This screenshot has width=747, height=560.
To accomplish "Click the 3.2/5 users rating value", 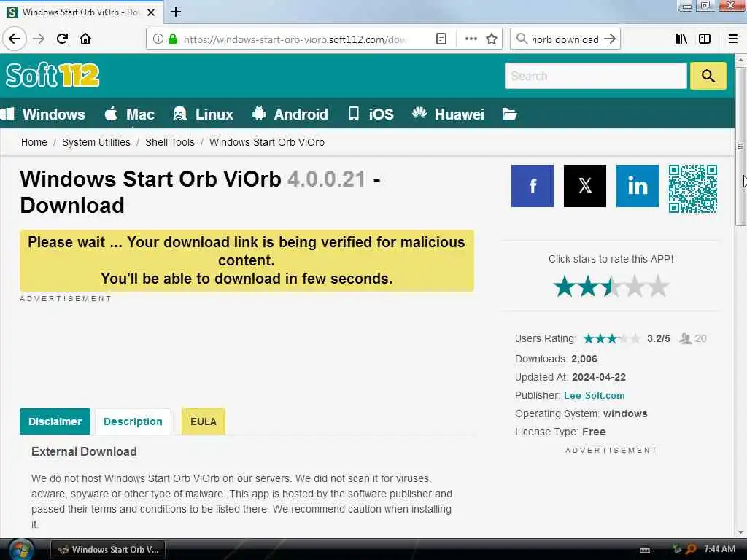I will (659, 338).
